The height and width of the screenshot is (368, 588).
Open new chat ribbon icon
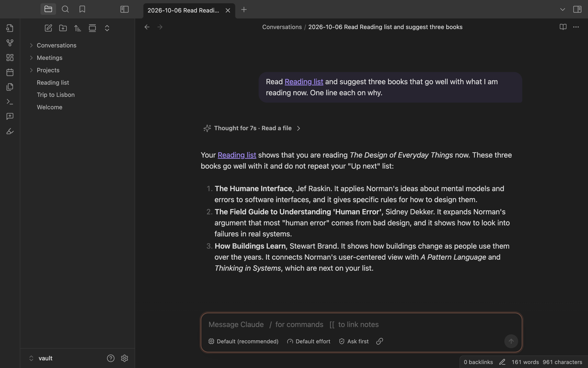(x=10, y=116)
